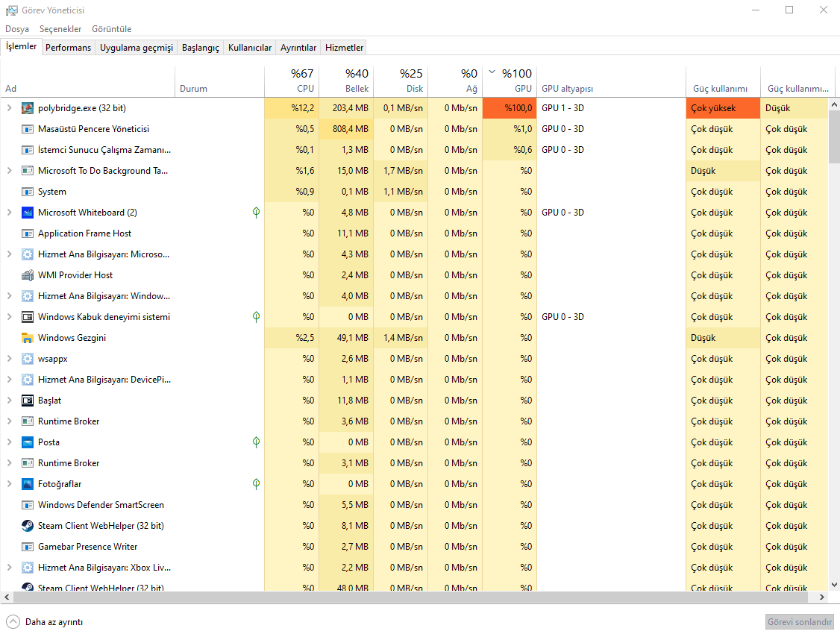This screenshot has height=637, width=840.
Task: Click the Windows Gezgini folder icon
Action: pos(28,338)
